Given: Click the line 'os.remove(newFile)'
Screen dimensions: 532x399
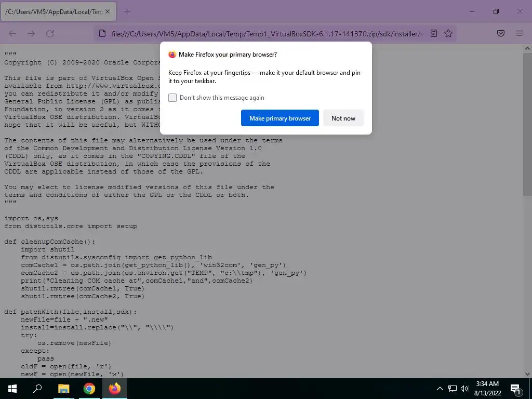Looking at the screenshot, I should 74,343.
